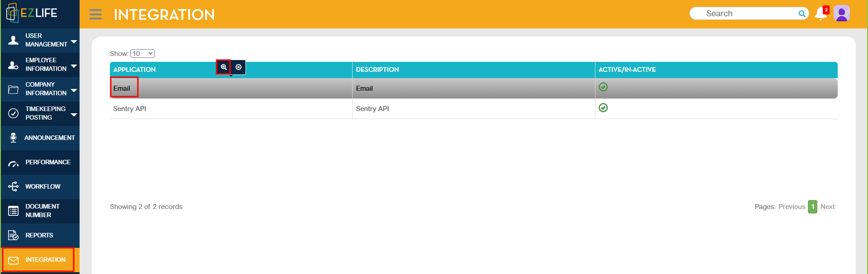Image resolution: width=868 pixels, height=274 pixels.
Task: Select the Email application cell
Action: click(231, 88)
